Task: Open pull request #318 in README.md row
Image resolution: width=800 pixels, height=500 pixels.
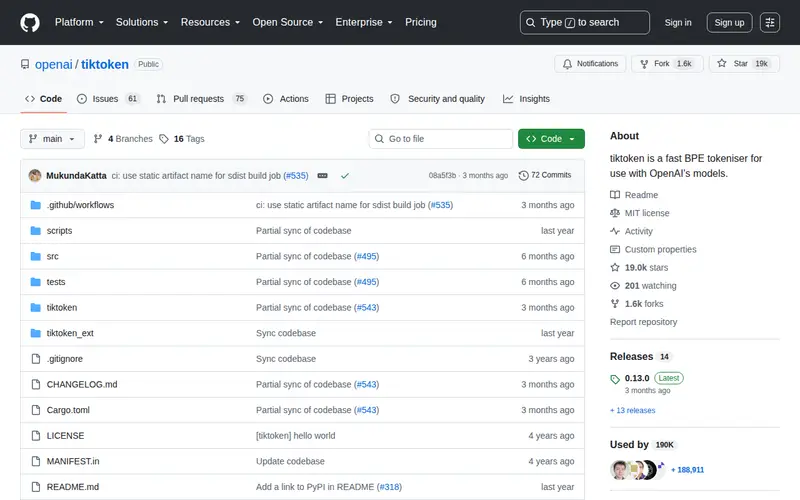Action: pos(389,487)
